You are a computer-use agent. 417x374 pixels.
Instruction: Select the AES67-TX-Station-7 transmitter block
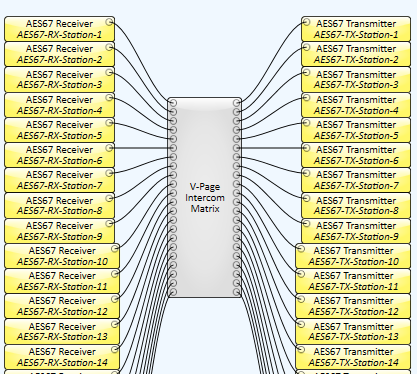[356, 180]
